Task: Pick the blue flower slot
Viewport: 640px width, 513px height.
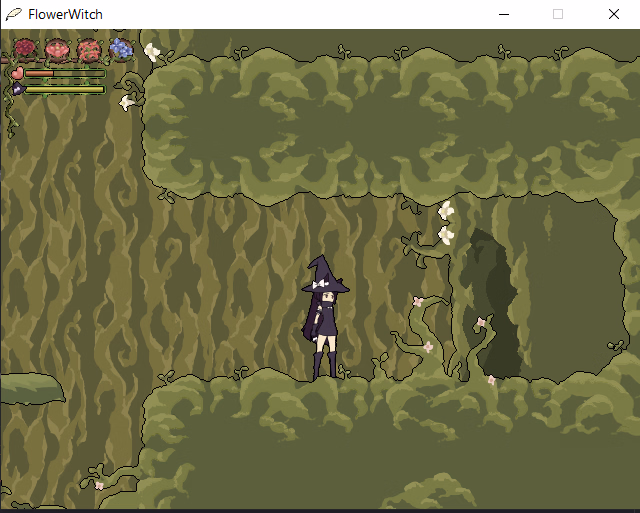Action: 121,48
